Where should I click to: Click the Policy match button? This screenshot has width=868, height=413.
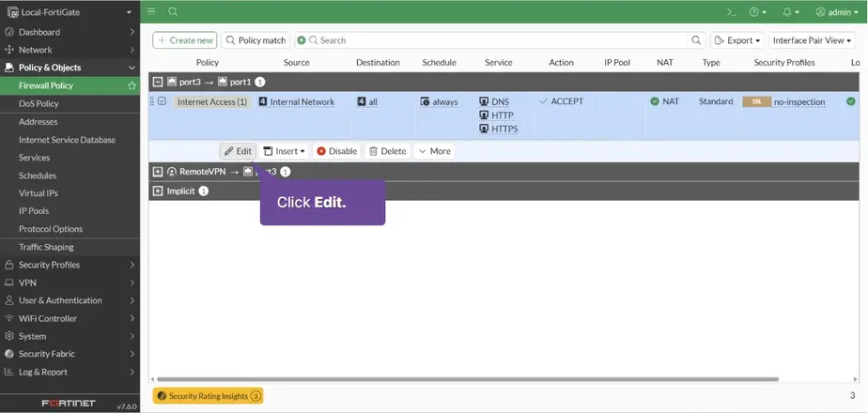coord(256,40)
